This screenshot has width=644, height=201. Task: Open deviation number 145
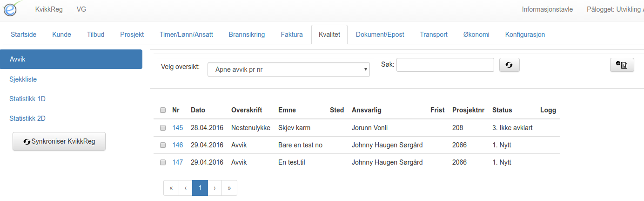tap(177, 128)
